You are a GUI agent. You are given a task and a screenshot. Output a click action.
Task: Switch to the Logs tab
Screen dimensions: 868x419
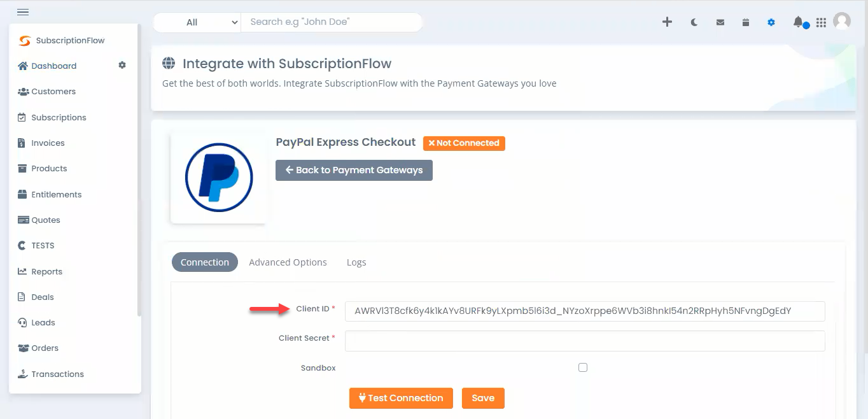pos(356,262)
